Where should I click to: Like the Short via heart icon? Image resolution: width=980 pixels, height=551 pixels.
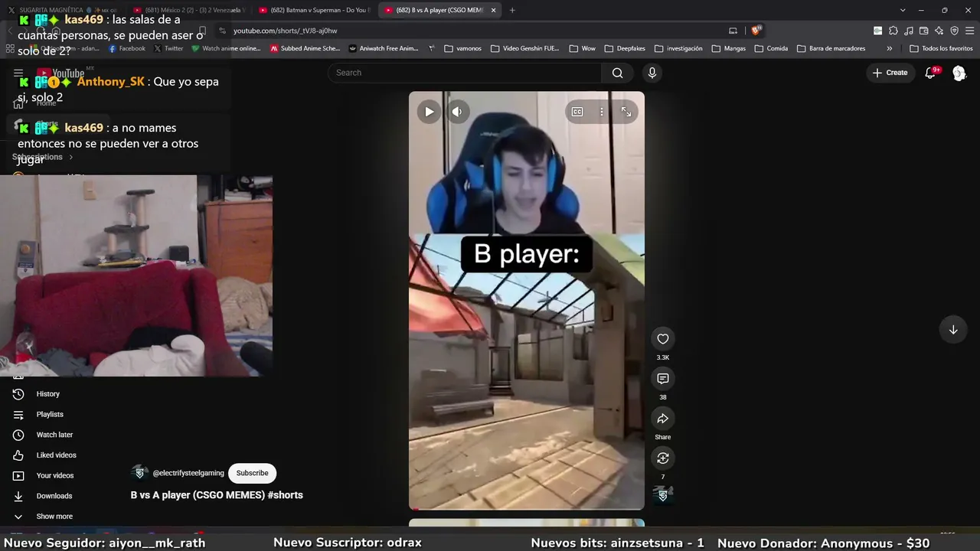pos(663,339)
